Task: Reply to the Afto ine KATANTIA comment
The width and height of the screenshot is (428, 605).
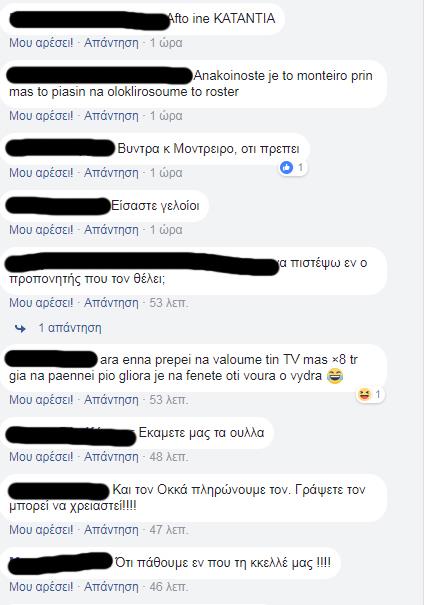Action: [111, 42]
